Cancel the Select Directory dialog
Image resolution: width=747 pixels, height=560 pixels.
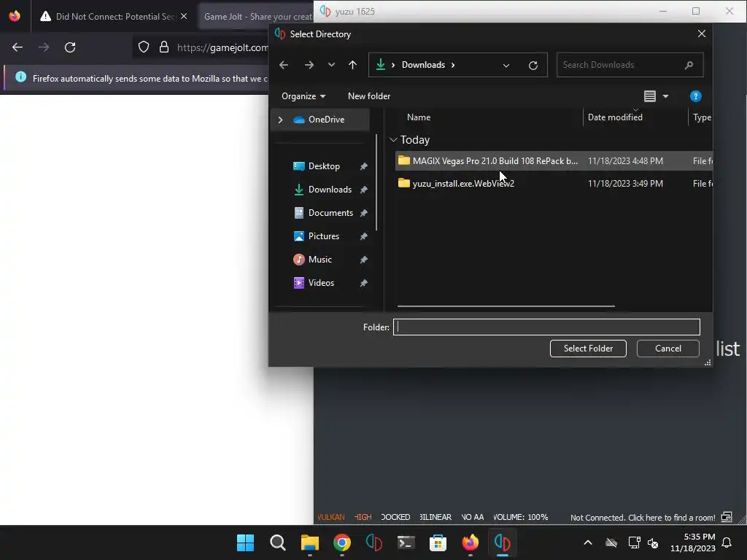[x=668, y=349]
